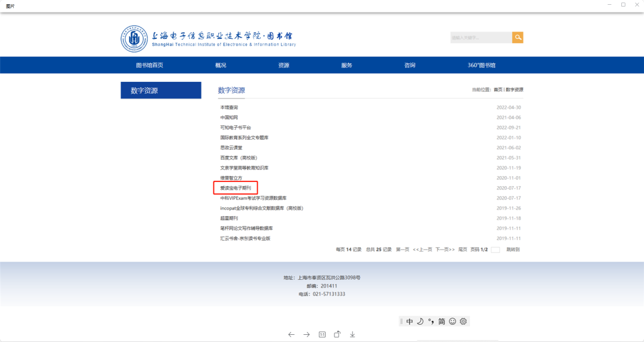Image resolution: width=644 pixels, height=342 pixels.
Task: Switch IME simplified 简 character icon
Action: click(441, 322)
